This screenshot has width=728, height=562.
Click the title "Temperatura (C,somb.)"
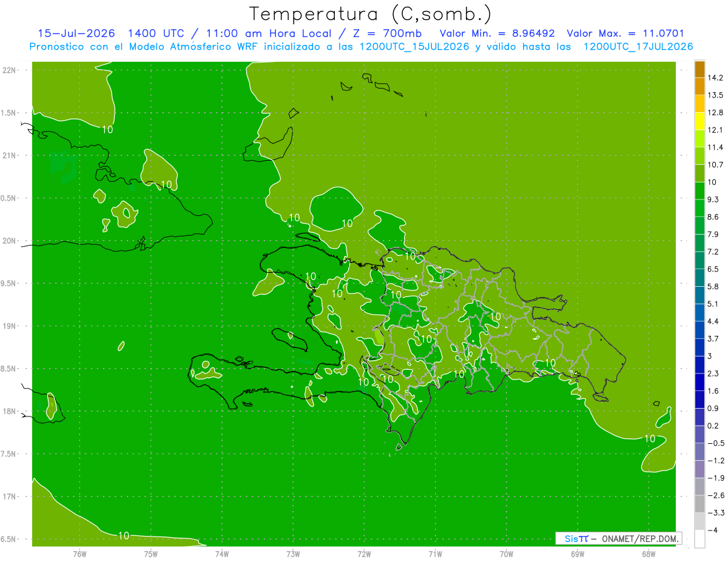pos(371,13)
